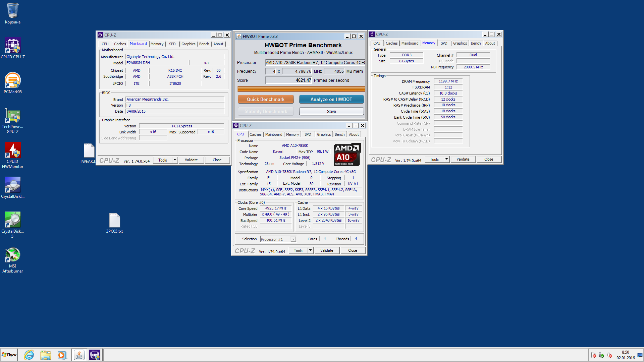644x362 pixels.
Task: Click Save button in HWBOT Prime
Action: coord(331,111)
